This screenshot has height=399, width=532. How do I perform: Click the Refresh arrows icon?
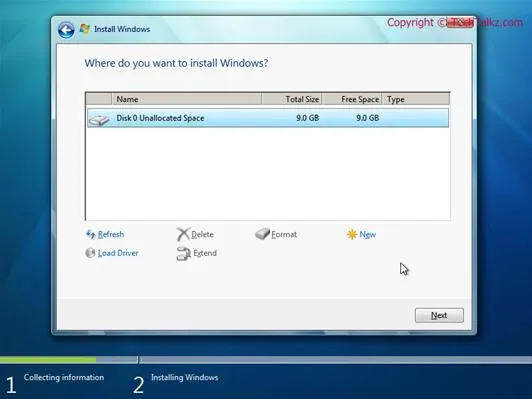coord(90,234)
